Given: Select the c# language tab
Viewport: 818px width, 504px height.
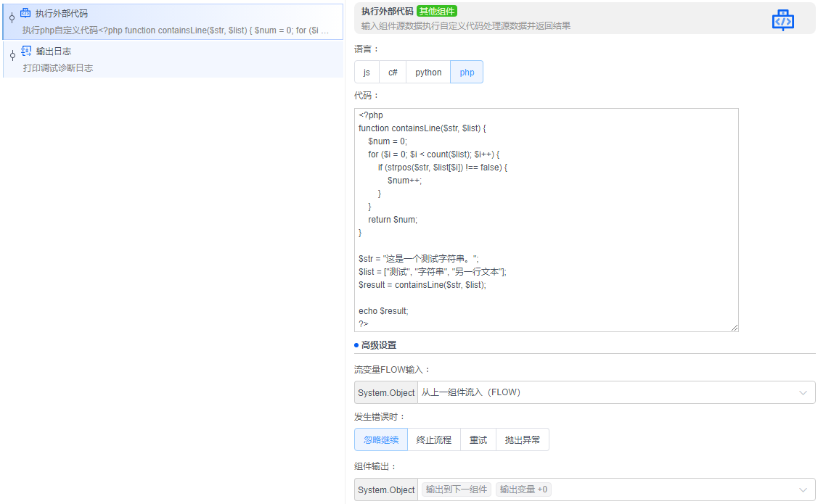Looking at the screenshot, I should [x=393, y=72].
